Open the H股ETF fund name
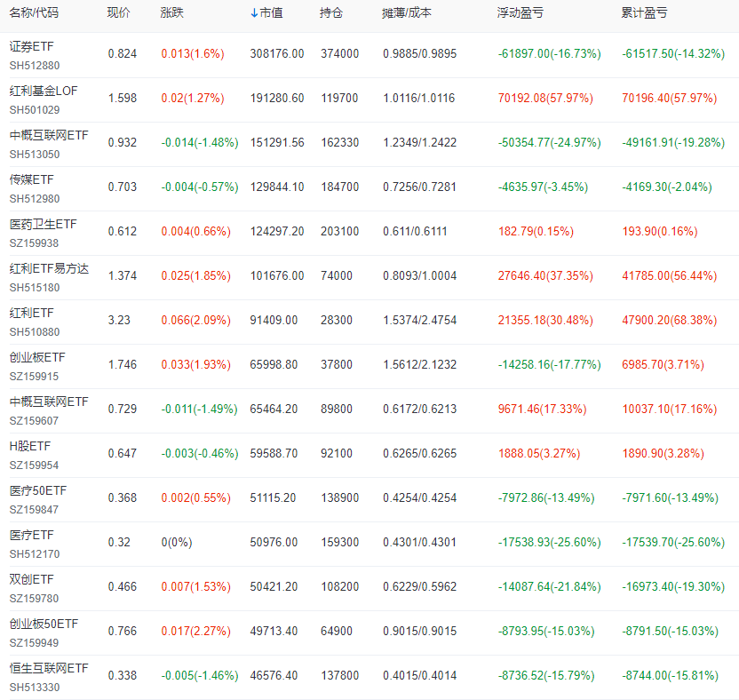The height and width of the screenshot is (700, 739). [x=29, y=446]
